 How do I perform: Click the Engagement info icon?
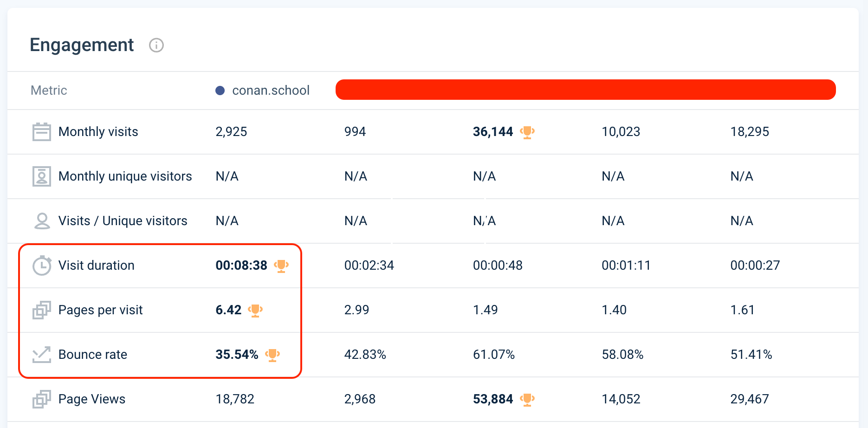(156, 45)
